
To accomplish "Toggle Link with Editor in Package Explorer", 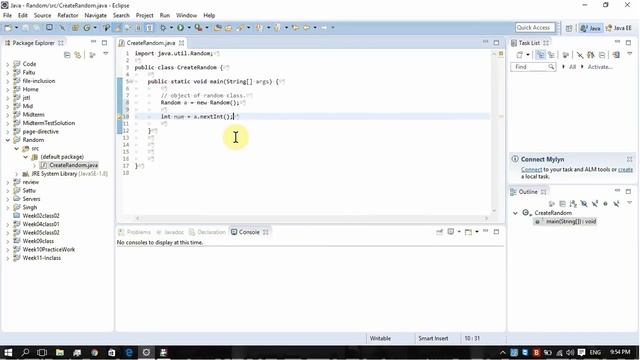I will pos(78,55).
